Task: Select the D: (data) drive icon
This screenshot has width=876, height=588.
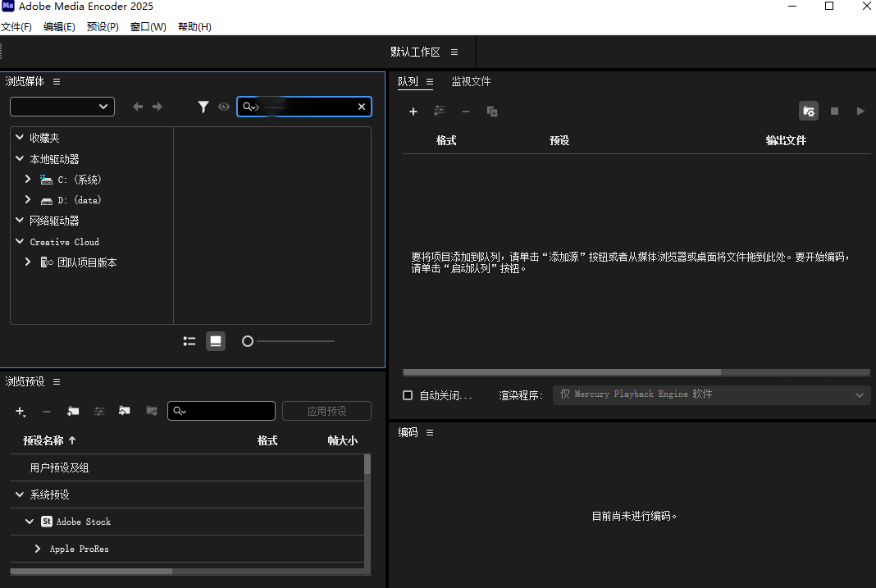Action: point(47,200)
